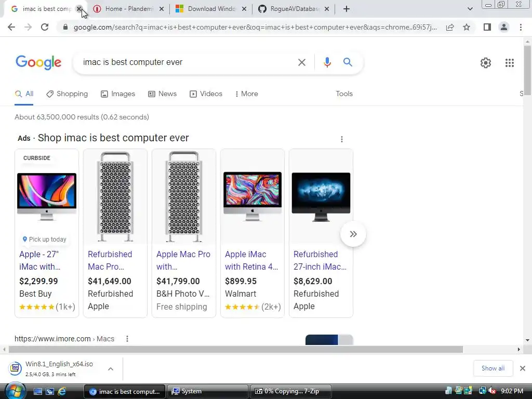Open the imore.com Macs result URL
The width and height of the screenshot is (532, 399).
click(64, 339)
